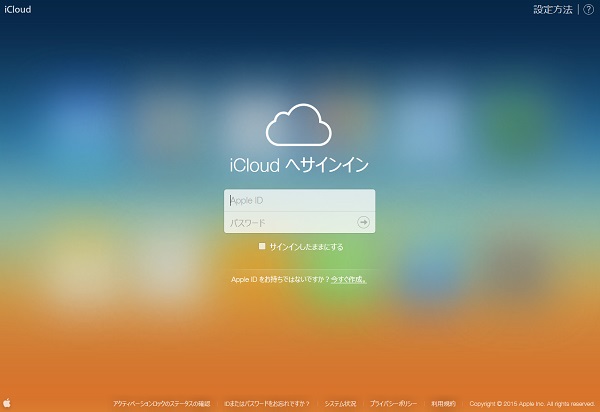
Task: Open the システム状況 footer link
Action: coord(340,404)
